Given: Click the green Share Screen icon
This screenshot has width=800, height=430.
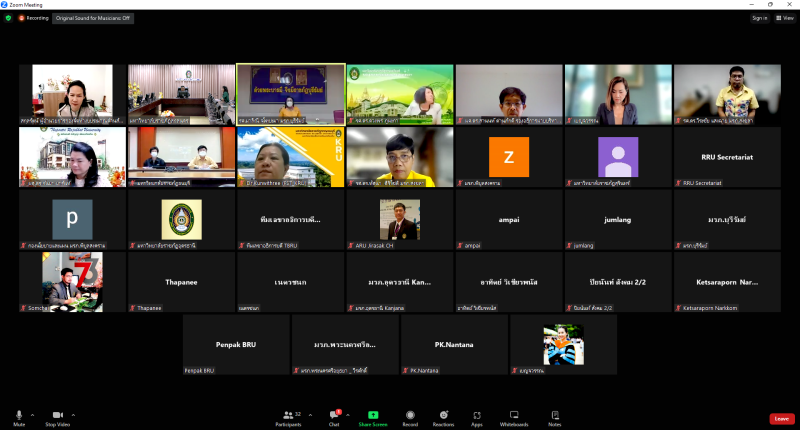Looking at the screenshot, I should coord(373,416).
